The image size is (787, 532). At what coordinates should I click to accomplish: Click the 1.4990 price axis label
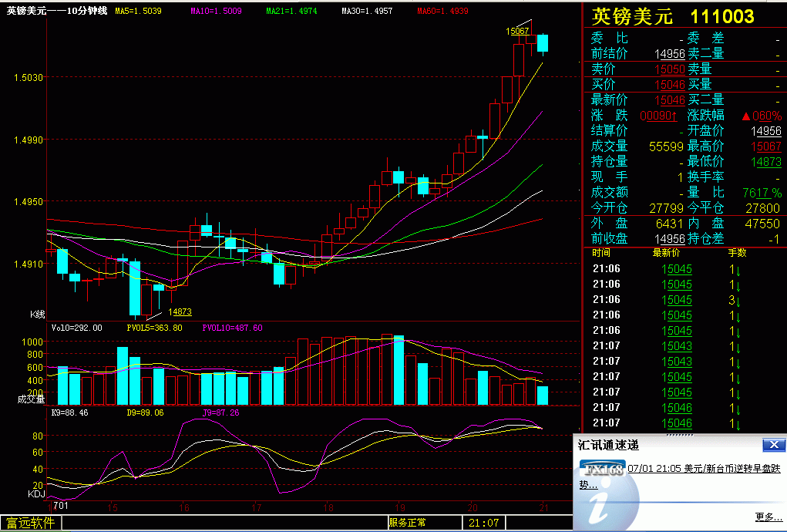click(28, 140)
